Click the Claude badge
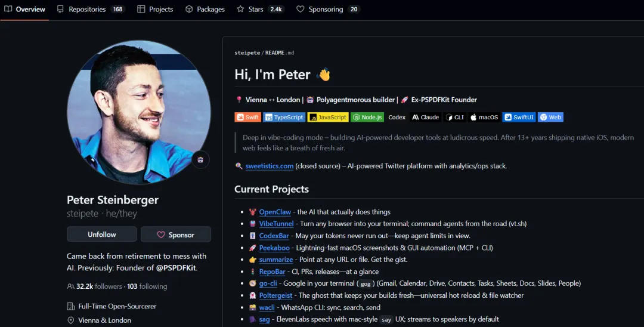Viewport: 644px width, 327px height. point(426,117)
